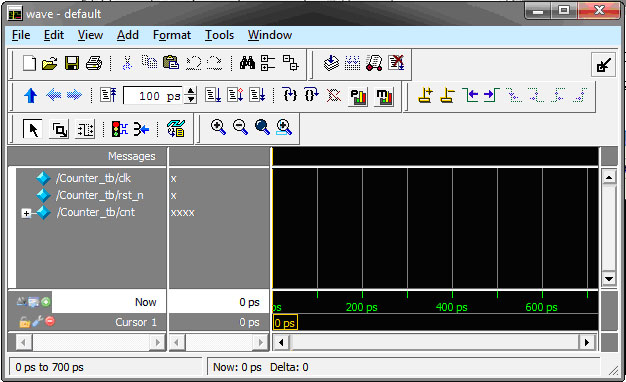Toggle the Zoom Mode box tool
The height and width of the screenshot is (382, 626).
click(59, 129)
